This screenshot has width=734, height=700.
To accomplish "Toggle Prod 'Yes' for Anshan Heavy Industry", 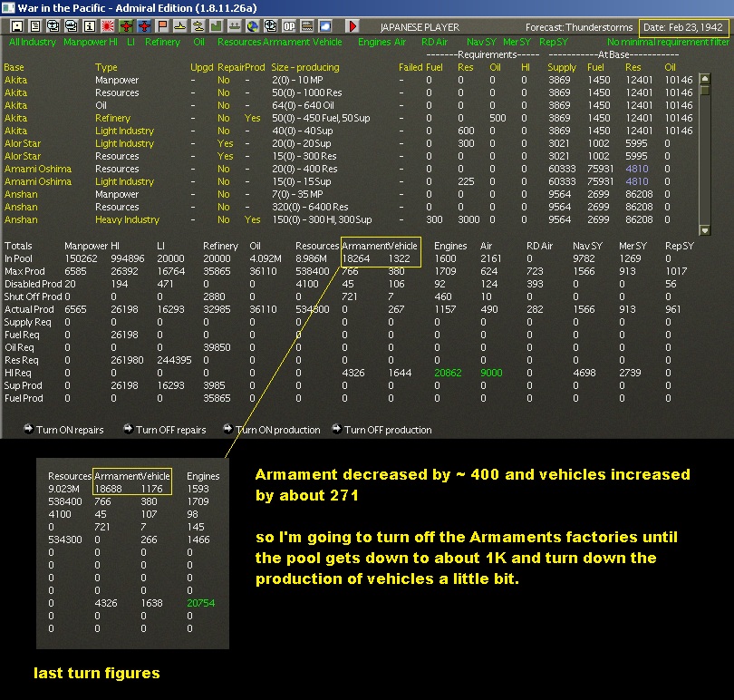I will [252, 219].
